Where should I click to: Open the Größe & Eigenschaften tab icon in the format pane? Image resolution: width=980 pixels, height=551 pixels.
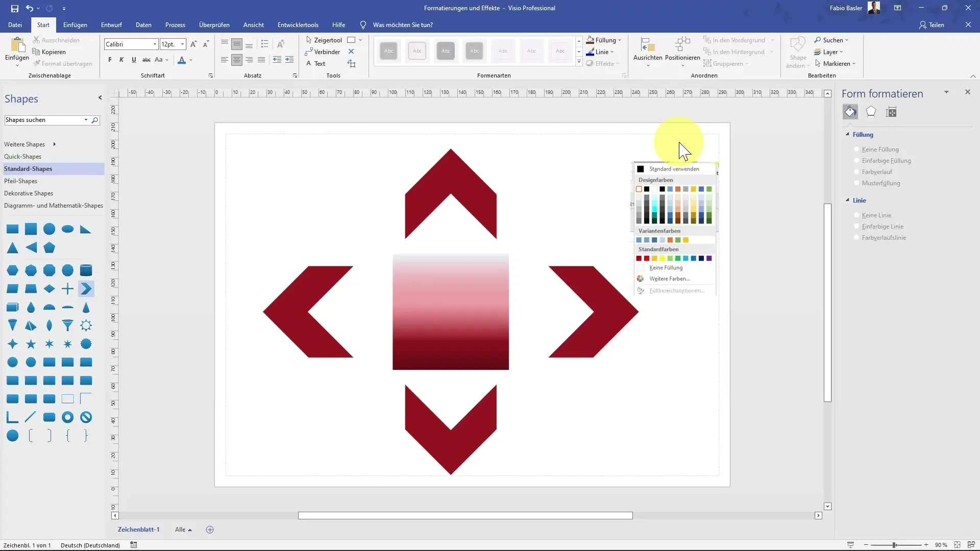click(891, 112)
